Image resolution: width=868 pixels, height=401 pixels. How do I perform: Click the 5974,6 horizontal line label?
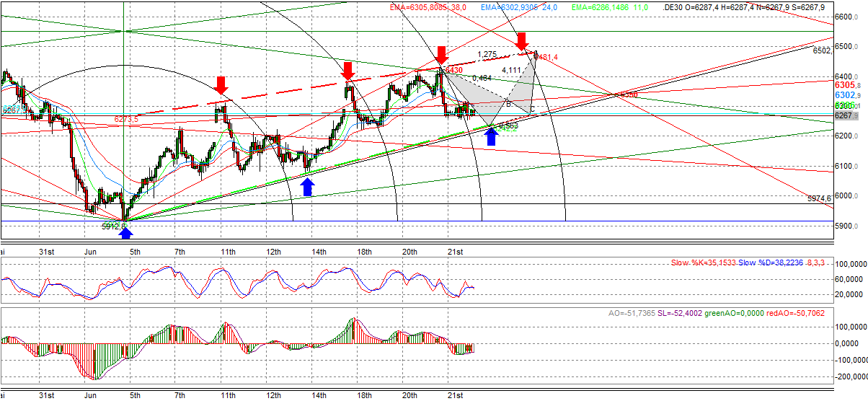tap(820, 198)
